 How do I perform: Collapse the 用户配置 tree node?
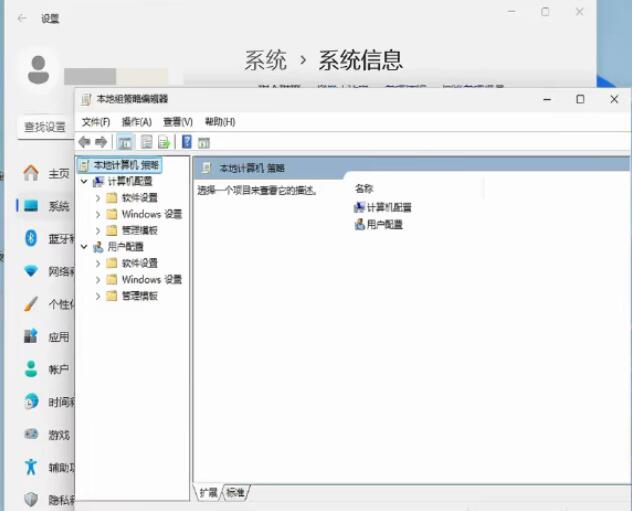84,247
